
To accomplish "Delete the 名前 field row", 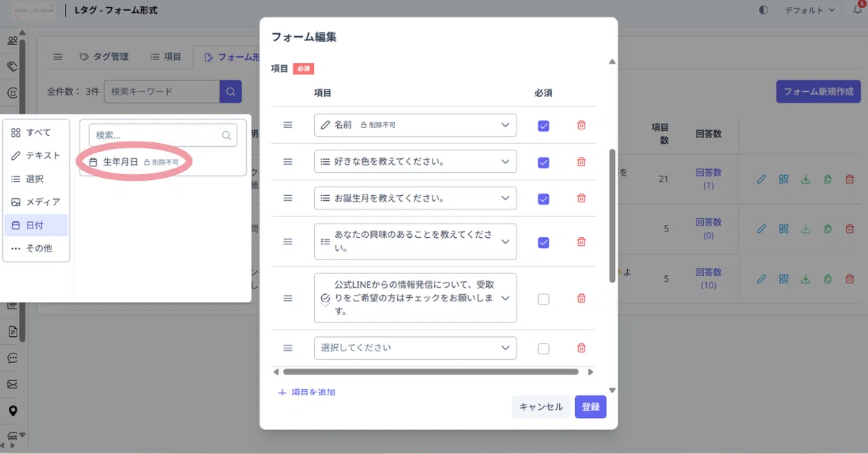I will click(x=581, y=125).
